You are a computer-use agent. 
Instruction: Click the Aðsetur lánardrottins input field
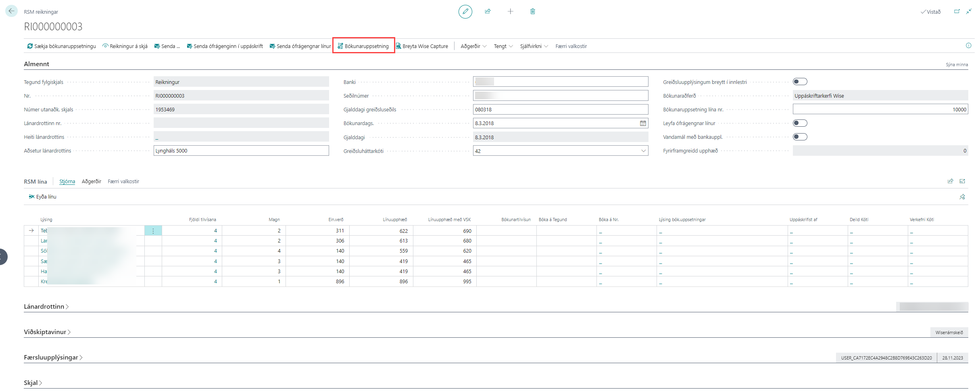[241, 151]
